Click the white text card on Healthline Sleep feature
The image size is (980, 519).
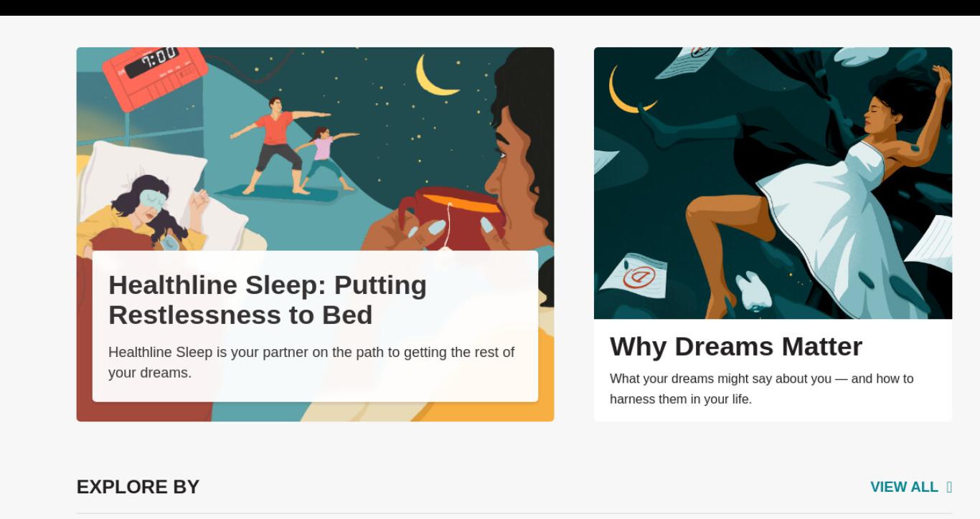point(315,326)
